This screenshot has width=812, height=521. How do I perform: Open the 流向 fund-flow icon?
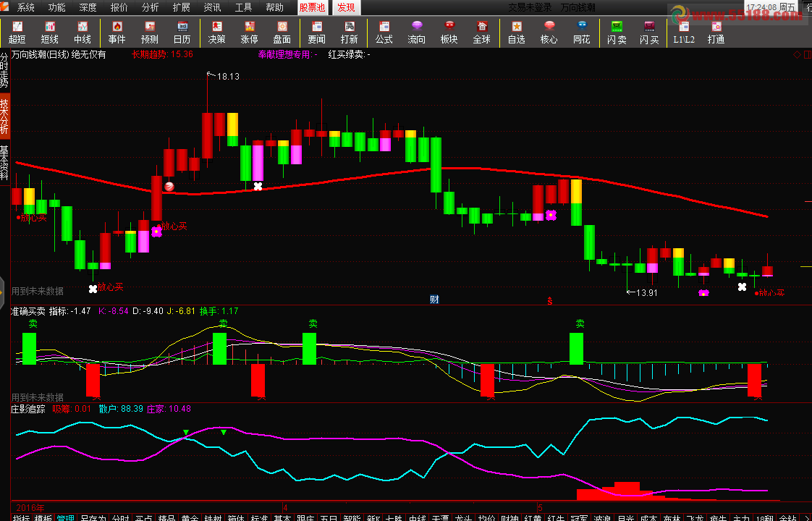tap(417, 33)
